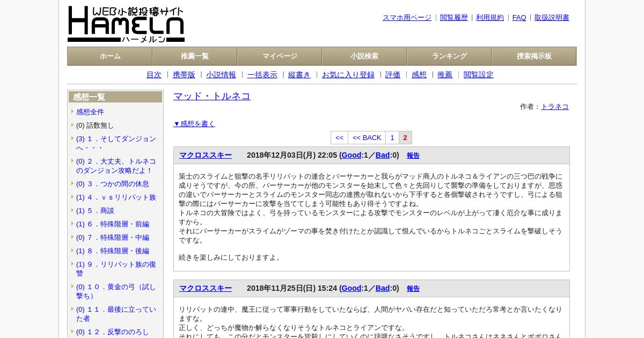Screen dimensions: 644x338
Task: Open the 取扱説明書 link
Action: point(552,18)
